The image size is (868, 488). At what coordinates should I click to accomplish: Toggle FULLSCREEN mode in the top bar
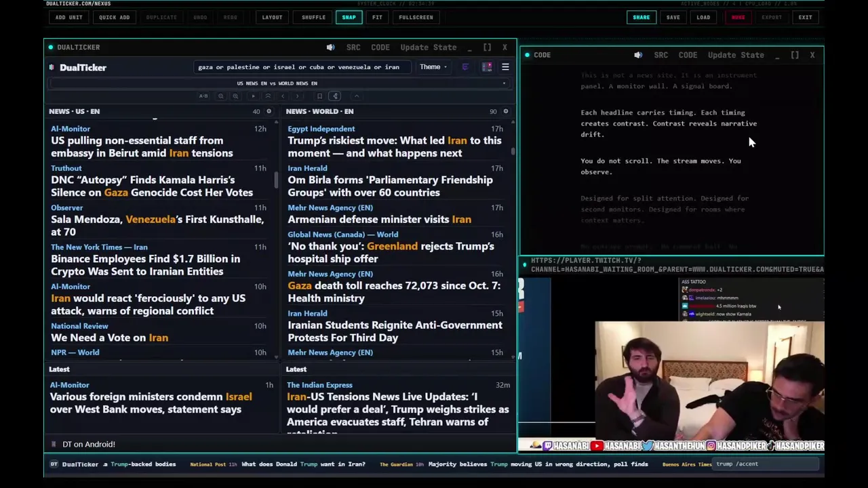click(x=416, y=17)
